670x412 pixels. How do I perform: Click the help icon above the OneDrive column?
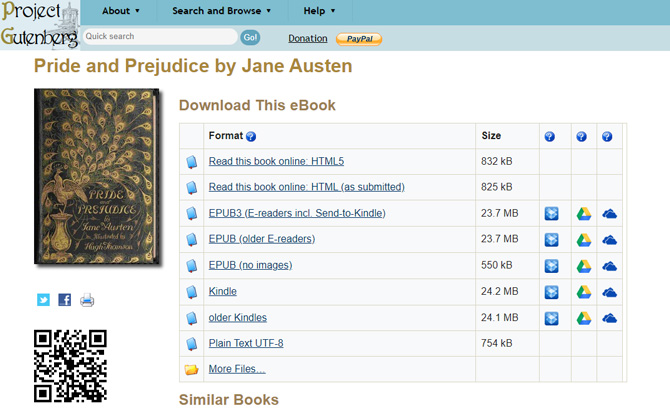click(607, 136)
